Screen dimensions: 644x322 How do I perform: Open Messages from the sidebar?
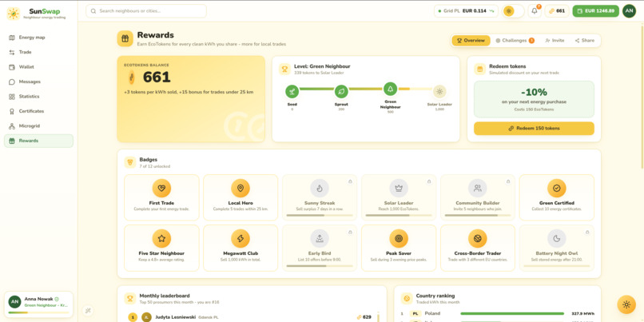(38, 81)
